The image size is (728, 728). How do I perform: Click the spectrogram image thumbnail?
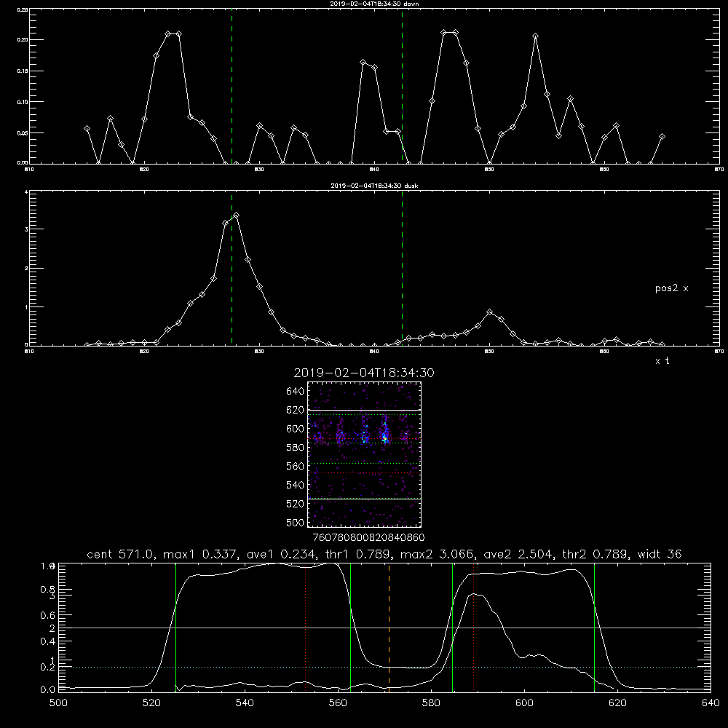pyautogui.click(x=364, y=454)
